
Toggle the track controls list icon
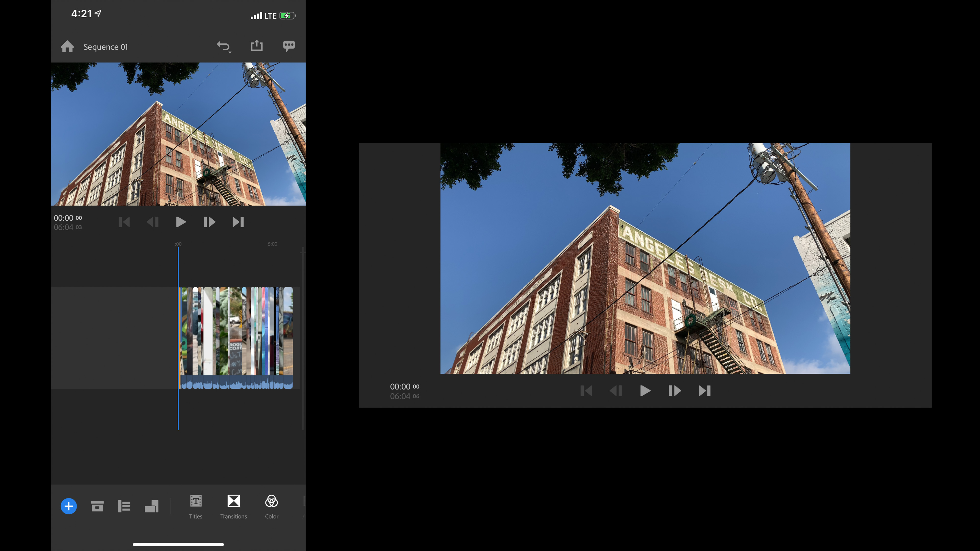pos(124,506)
